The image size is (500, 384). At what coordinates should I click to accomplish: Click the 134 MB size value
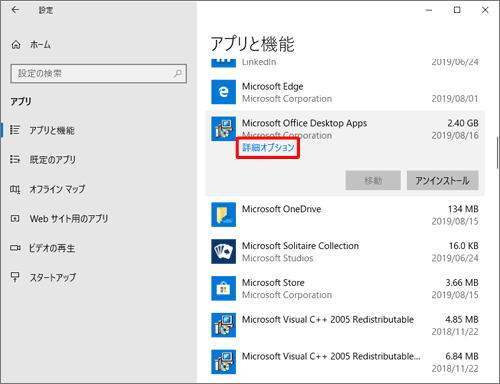pyautogui.click(x=463, y=209)
